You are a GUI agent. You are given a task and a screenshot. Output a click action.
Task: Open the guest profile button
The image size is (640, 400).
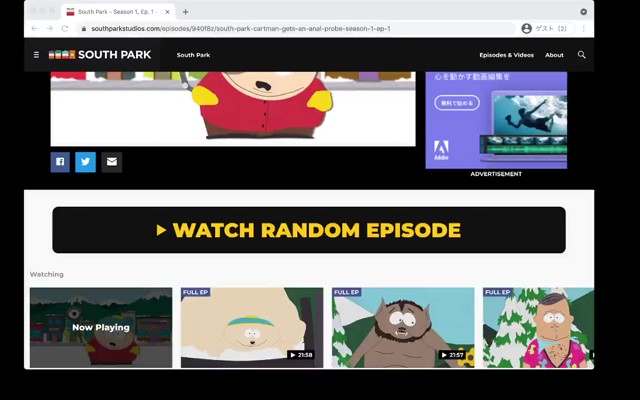[547, 29]
